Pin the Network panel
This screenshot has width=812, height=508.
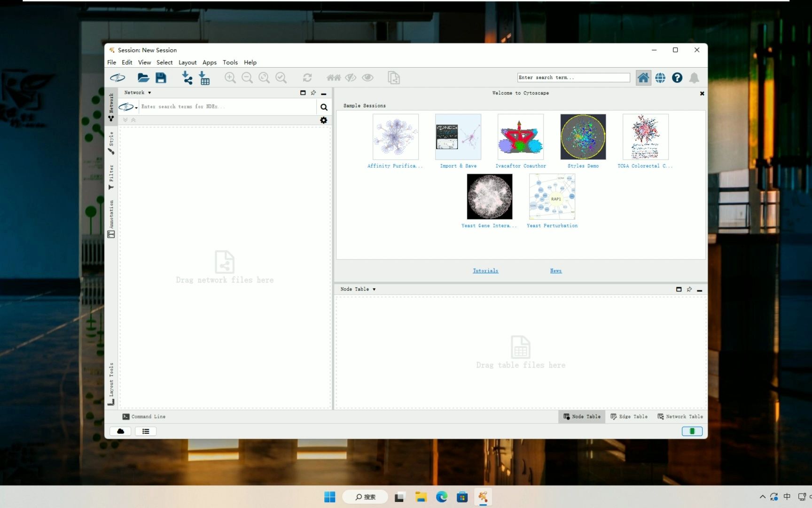coord(313,93)
